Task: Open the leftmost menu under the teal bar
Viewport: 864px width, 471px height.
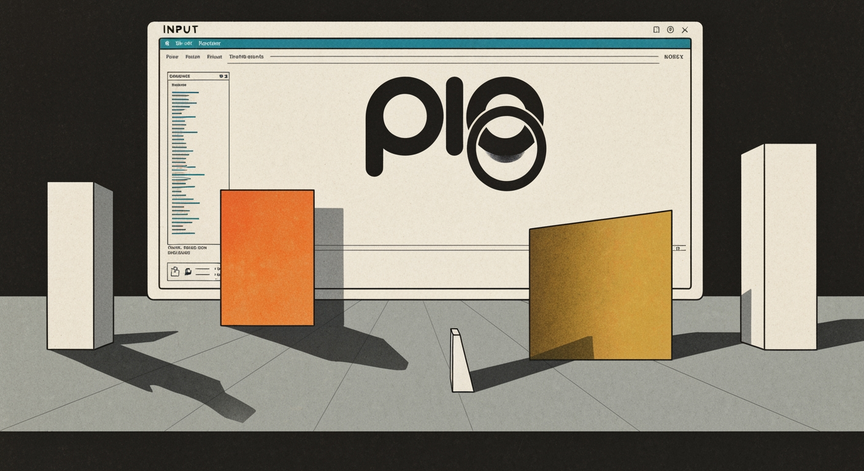Action: pos(172,57)
